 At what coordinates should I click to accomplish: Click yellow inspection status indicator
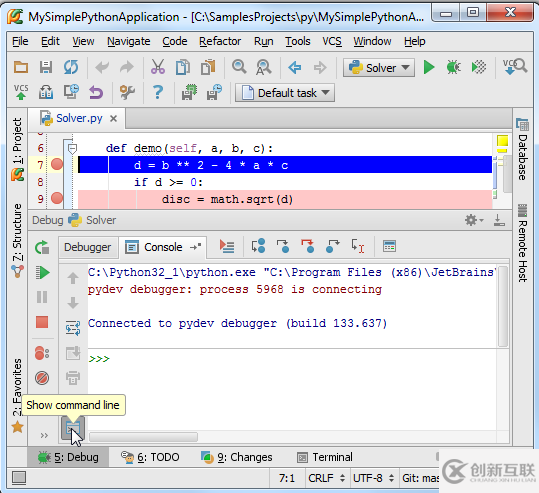(x=503, y=141)
